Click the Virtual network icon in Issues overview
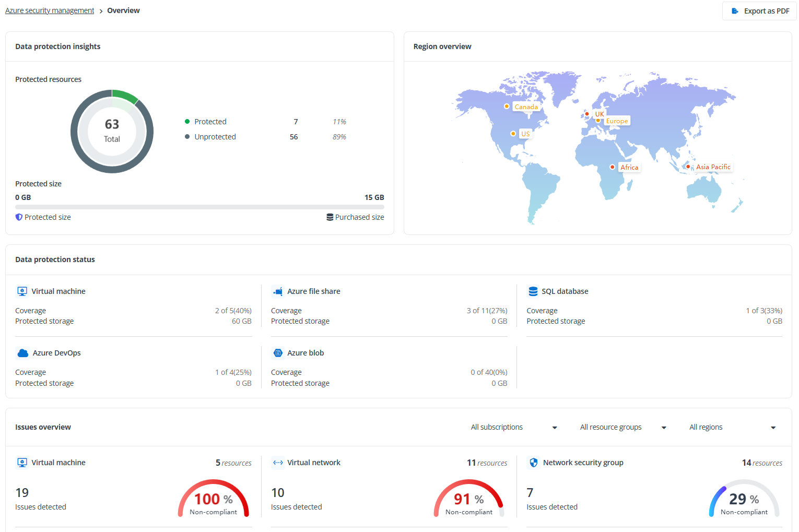Screen dimensions: 799x532 point(278,462)
